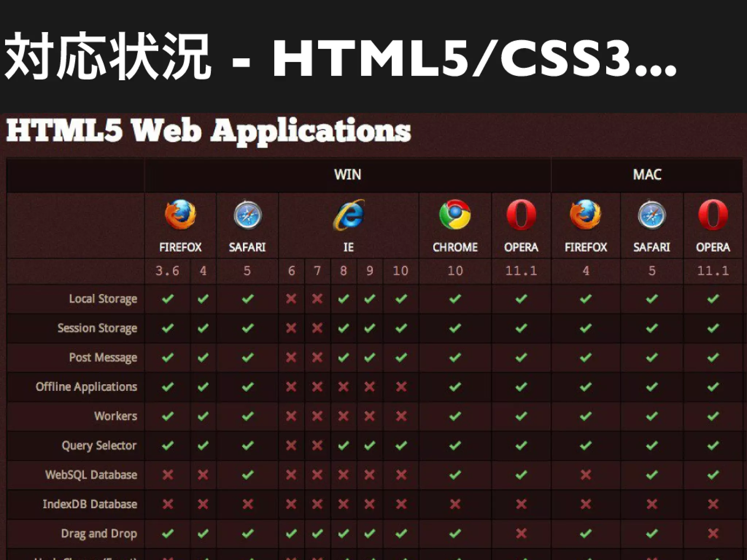
Task: Click the Chrome browser icon
Action: 455,214
